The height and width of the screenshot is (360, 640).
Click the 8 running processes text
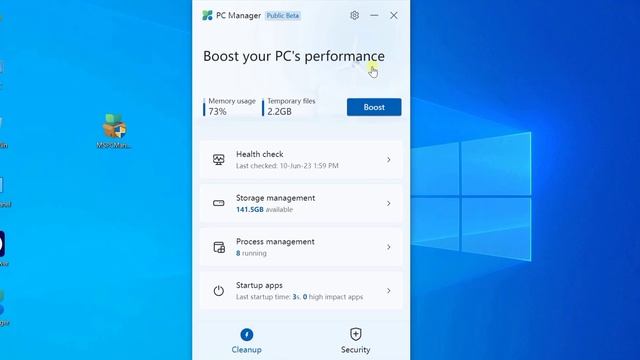pyautogui.click(x=251, y=253)
